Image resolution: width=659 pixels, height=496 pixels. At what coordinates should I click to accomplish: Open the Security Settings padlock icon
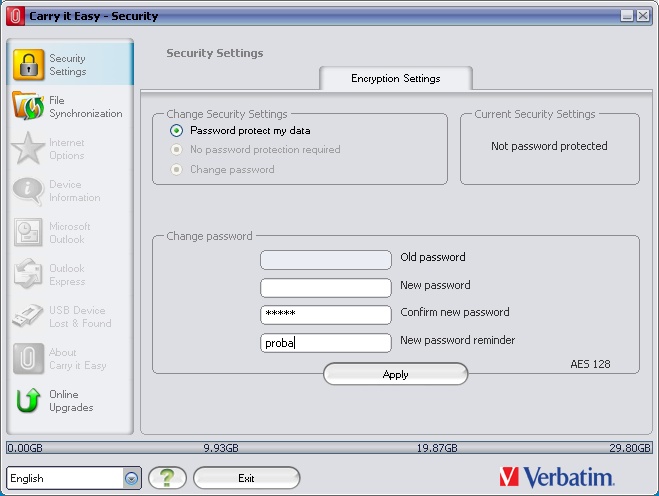(x=28, y=65)
